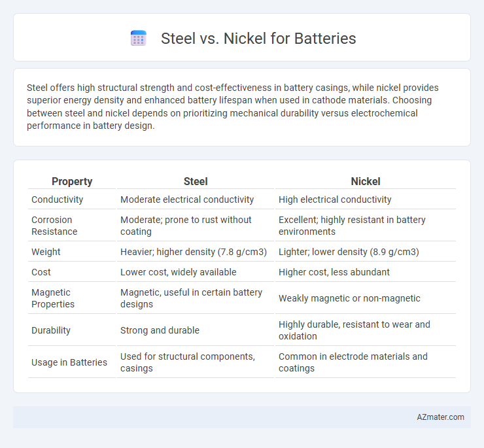Select the 'Cost' row label
Viewport: 484px width, 448px height.
pyautogui.click(x=41, y=272)
